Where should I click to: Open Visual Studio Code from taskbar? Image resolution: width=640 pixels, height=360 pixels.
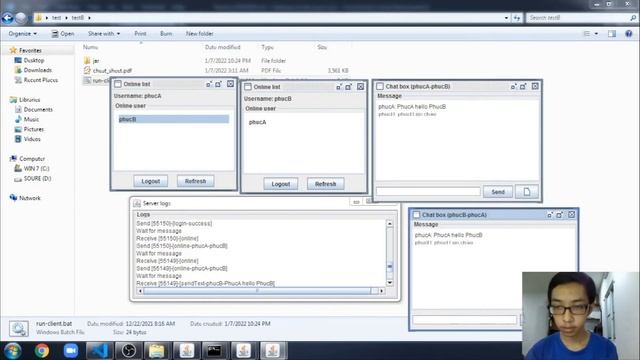coord(99,351)
